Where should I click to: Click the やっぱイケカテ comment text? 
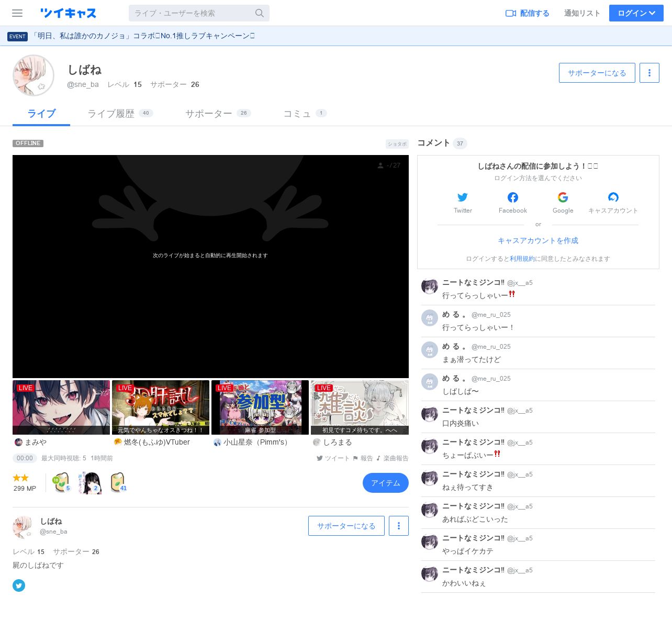(x=468, y=551)
